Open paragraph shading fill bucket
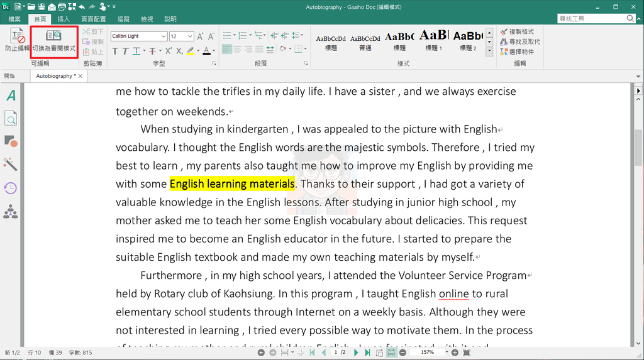The height and width of the screenshot is (360, 644). point(283,49)
